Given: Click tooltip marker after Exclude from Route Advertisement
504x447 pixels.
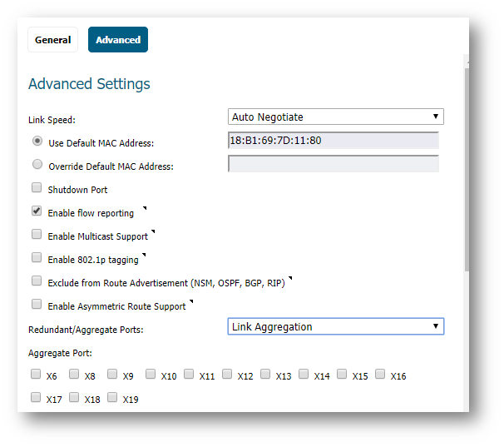Looking at the screenshot, I should [x=290, y=278].
